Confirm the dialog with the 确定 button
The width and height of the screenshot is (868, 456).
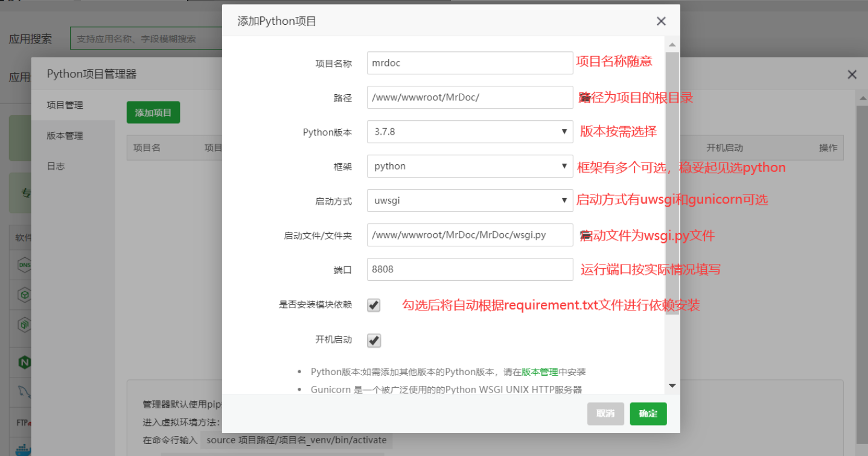[x=648, y=414]
